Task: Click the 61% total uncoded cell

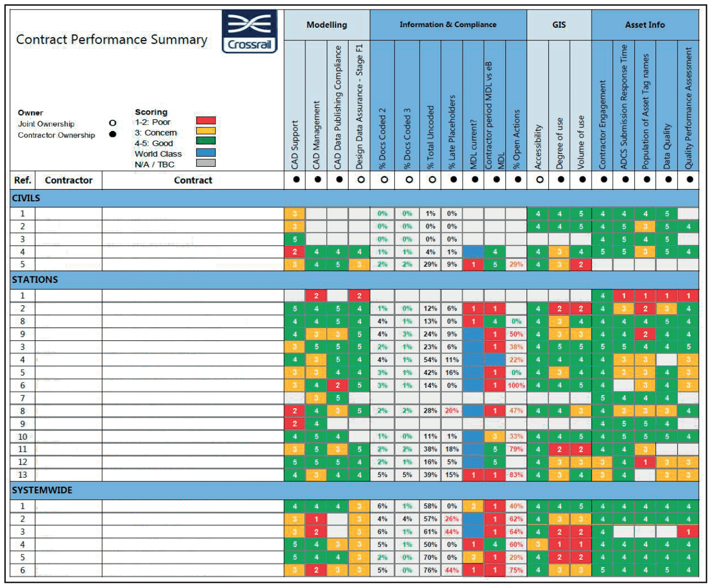Action: tap(431, 532)
